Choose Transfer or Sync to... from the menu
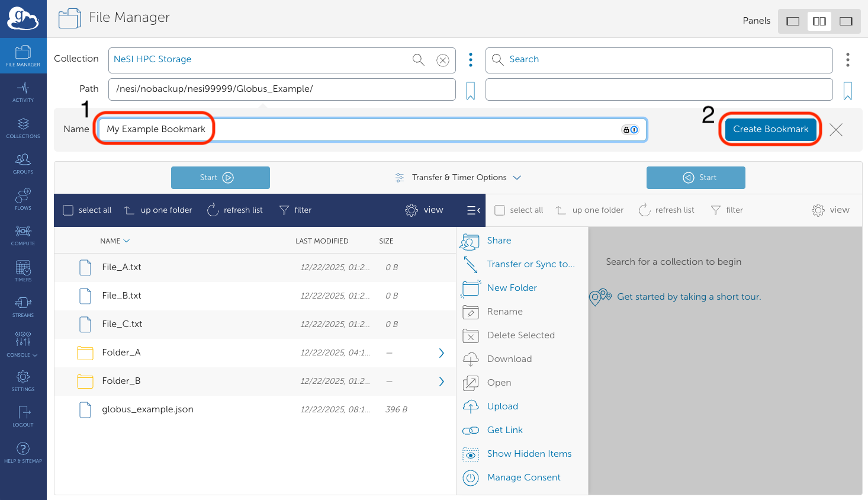868x500 pixels. click(531, 264)
